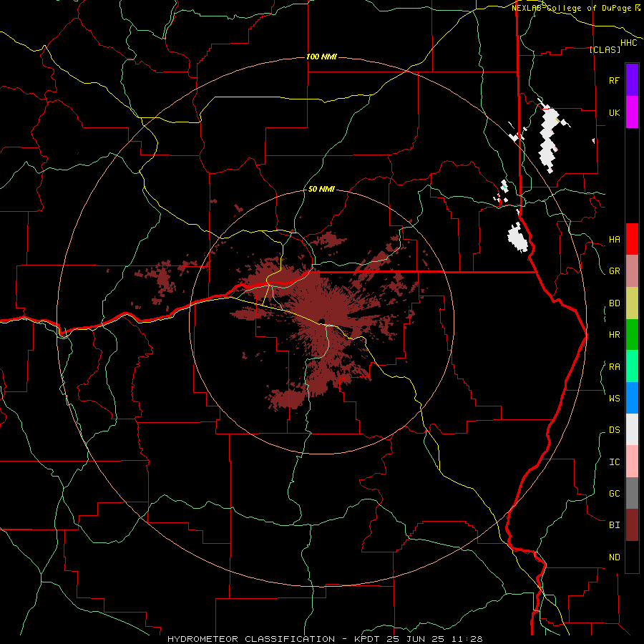Click the IC pink legend swatch
This screenshot has height=644, width=644.
pos(632,462)
